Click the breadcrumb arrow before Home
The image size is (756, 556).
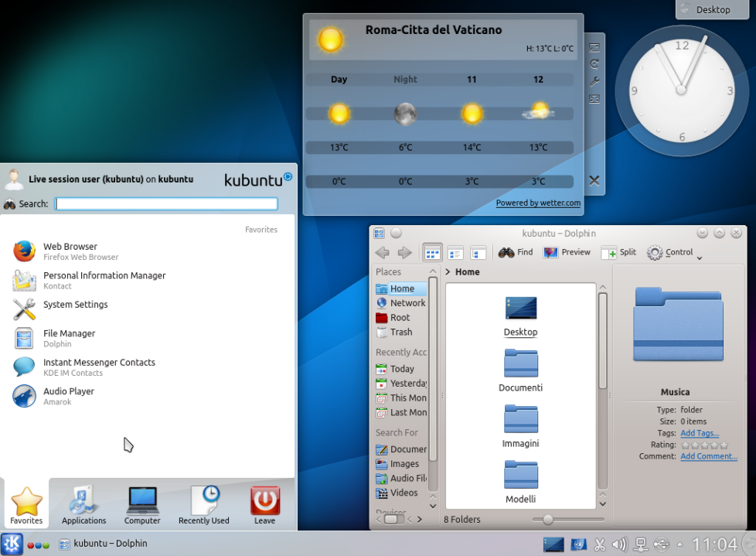coord(448,272)
